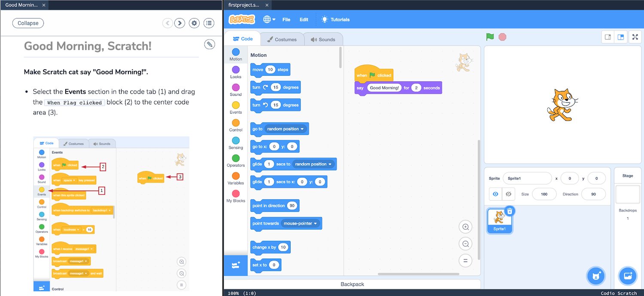
Task: Select the Motion blocks category
Action: pos(236,54)
